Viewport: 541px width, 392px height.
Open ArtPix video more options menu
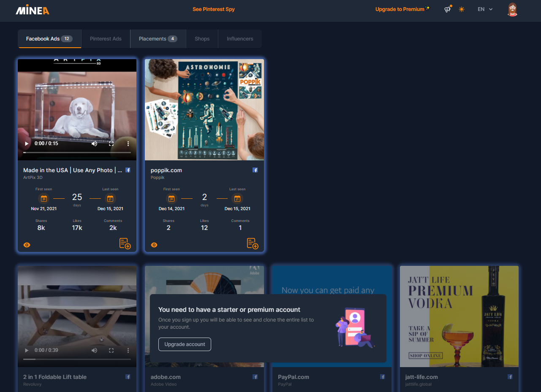point(128,143)
